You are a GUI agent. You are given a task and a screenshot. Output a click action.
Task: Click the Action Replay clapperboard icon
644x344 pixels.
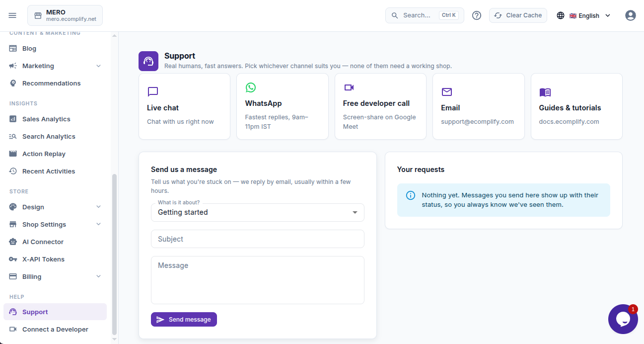(13, 154)
